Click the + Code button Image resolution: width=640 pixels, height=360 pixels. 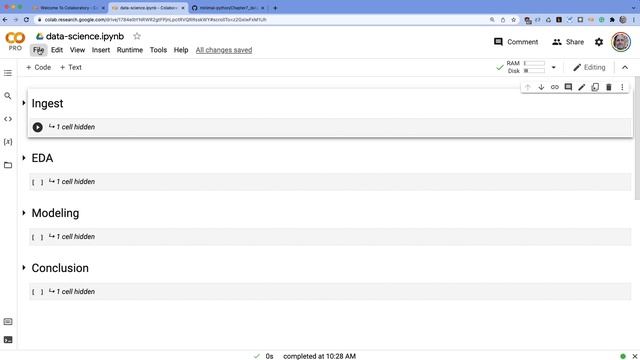pyautogui.click(x=38, y=67)
